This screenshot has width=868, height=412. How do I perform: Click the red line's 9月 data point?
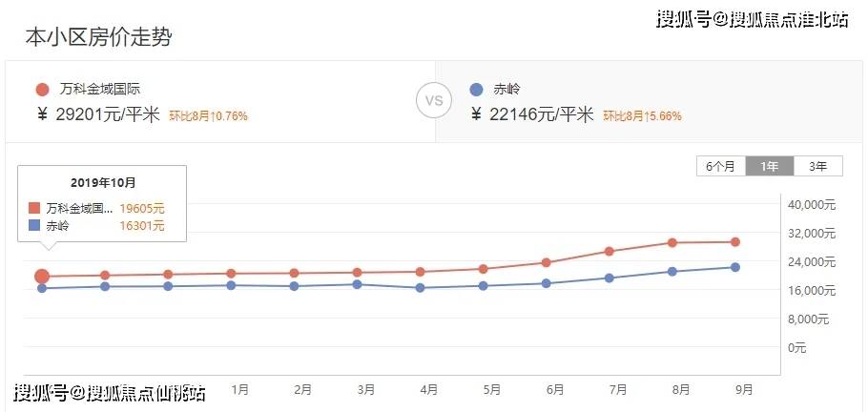[x=735, y=241]
